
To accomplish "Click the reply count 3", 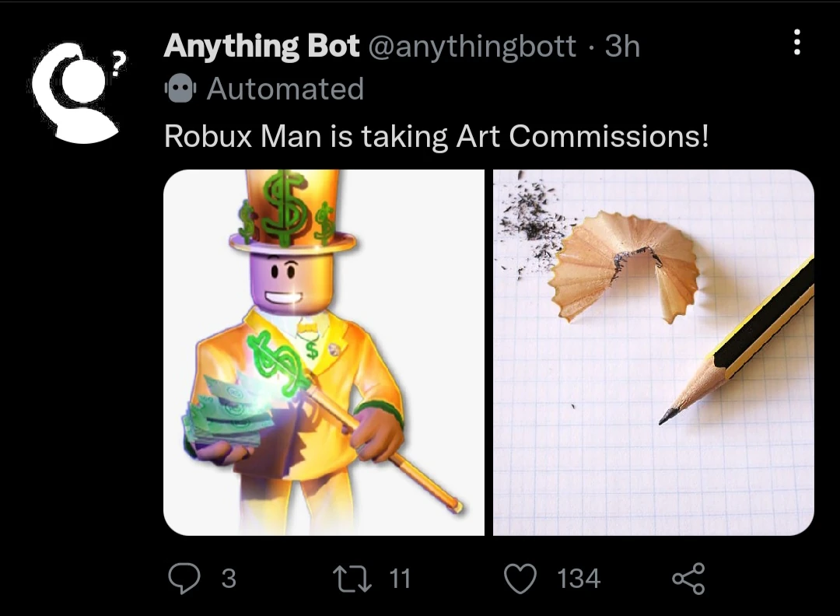I will click(x=229, y=579).
